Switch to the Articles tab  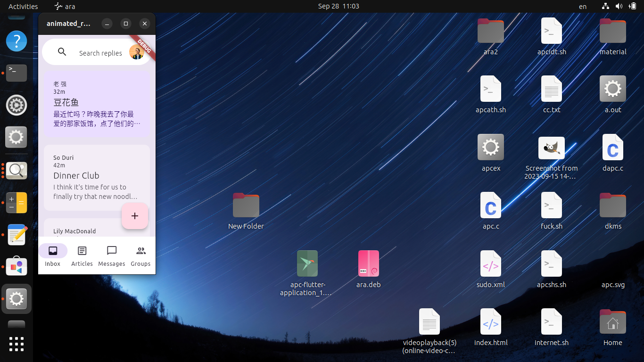82,255
